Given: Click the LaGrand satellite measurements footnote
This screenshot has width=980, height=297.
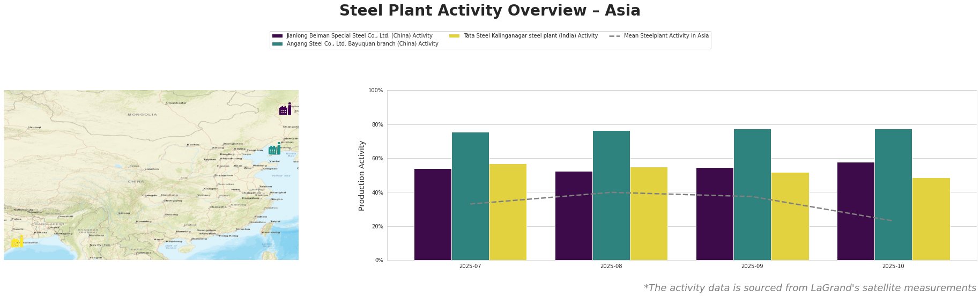Looking at the screenshot, I should click(810, 288).
